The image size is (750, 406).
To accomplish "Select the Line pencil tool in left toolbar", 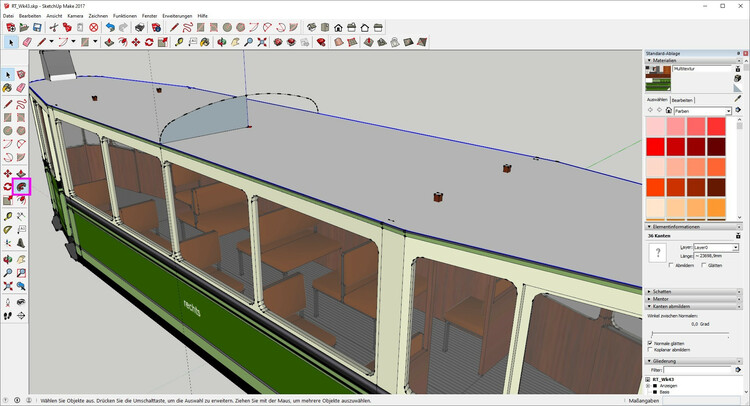I will tap(8, 103).
